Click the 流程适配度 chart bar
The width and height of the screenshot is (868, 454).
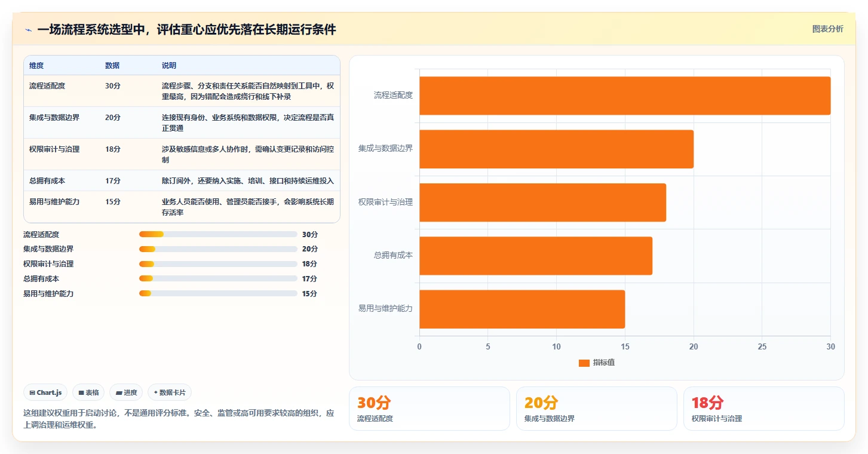click(x=625, y=96)
